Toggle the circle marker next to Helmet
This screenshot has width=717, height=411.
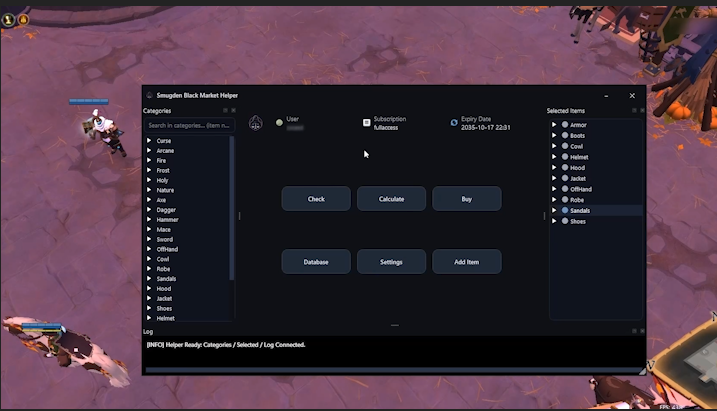tap(565, 157)
